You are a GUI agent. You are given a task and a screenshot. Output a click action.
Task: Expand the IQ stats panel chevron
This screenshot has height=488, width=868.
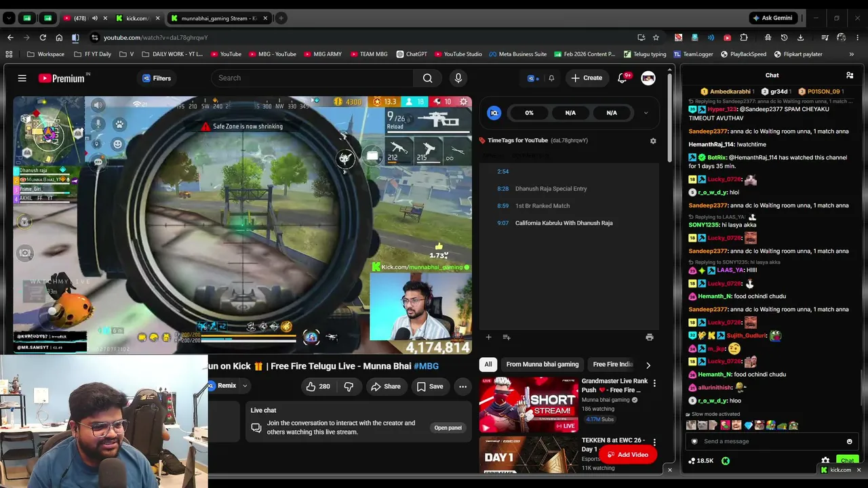pos(646,113)
